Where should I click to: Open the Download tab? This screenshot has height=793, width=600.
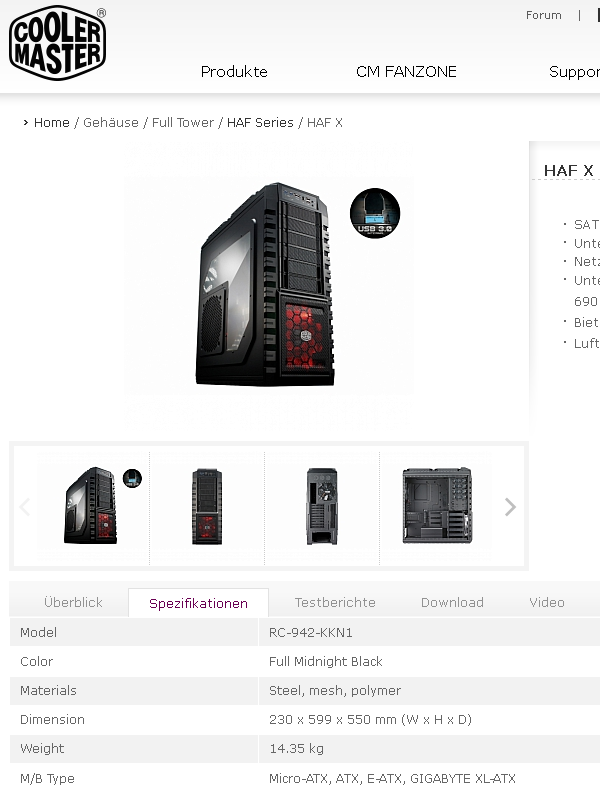[452, 602]
